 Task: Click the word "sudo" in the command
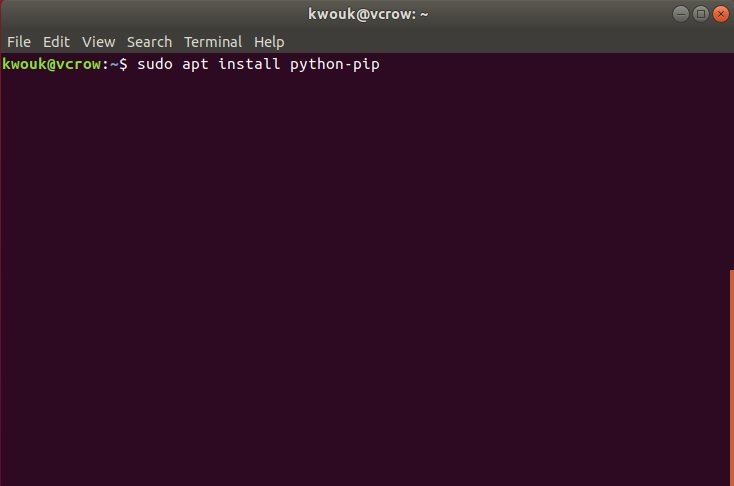153,65
